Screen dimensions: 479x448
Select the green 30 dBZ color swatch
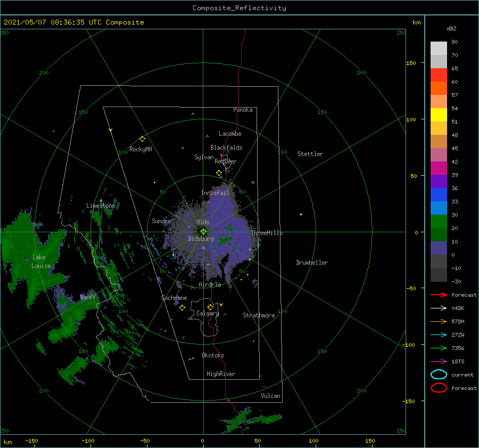[439, 222]
